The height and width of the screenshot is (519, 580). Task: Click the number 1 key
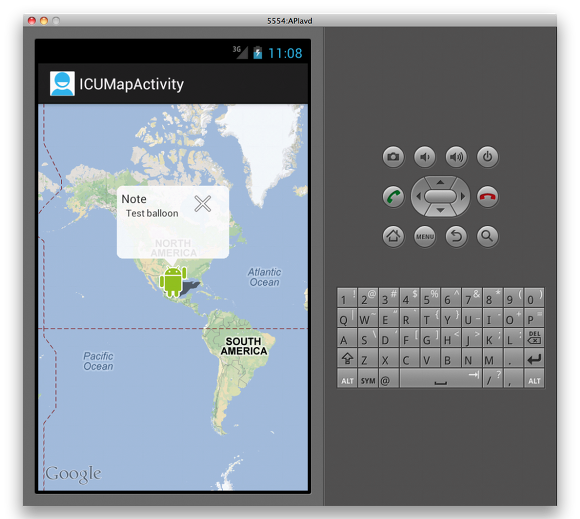[x=347, y=297]
